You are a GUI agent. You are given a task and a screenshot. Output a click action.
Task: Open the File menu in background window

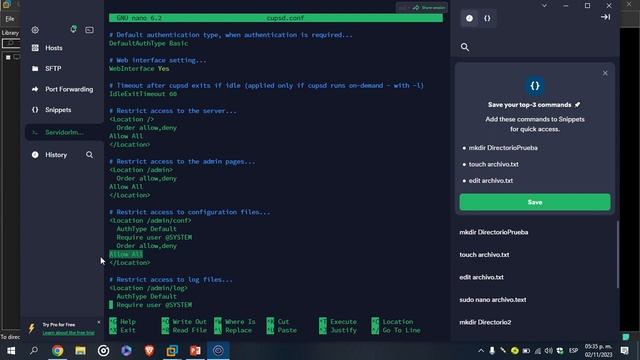(x=10, y=18)
